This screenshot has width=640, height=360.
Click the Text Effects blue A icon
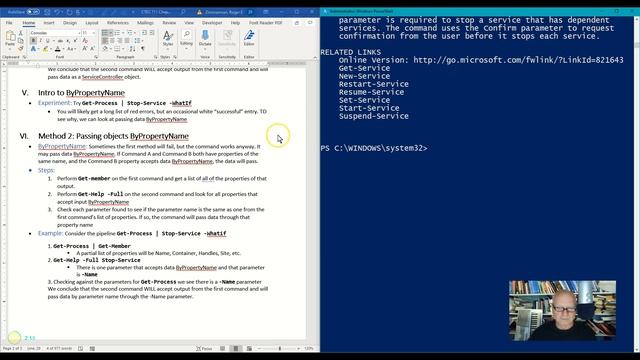click(x=33, y=49)
